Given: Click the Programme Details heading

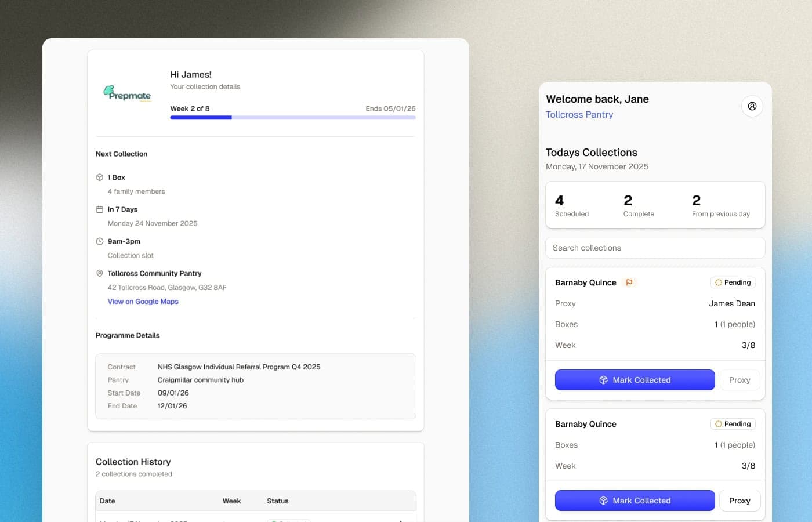Looking at the screenshot, I should 128,335.
